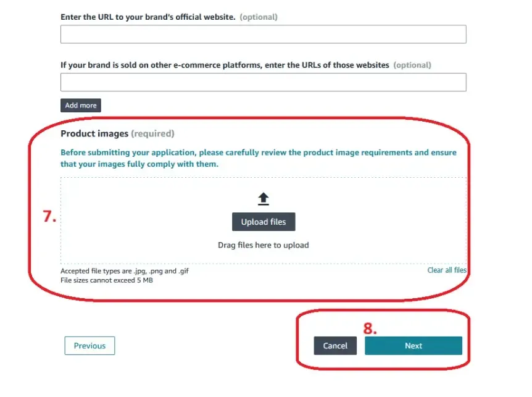Cancel the application form
The height and width of the screenshot is (397, 532).
pyautogui.click(x=335, y=346)
